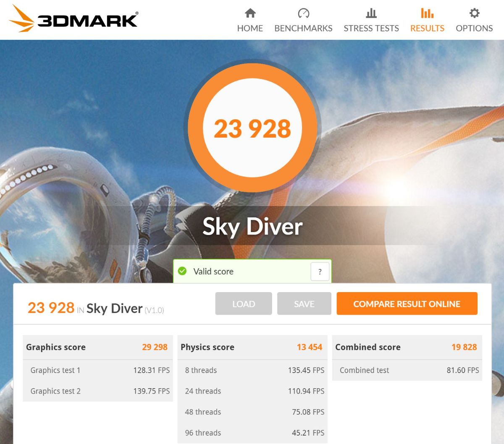Click the SAVE button
Viewport: 504px width, 444px height.
[x=304, y=304]
